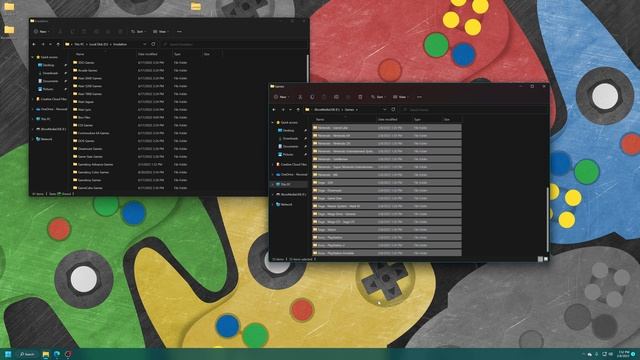Image resolution: width=640 pixels, height=360 pixels.
Task: Click the Rename icon in Games window toolbar
Action: pos(336,97)
